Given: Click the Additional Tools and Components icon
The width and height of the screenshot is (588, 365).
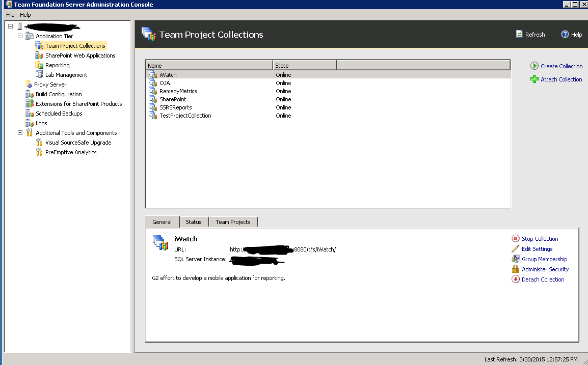Looking at the screenshot, I should coord(30,133).
